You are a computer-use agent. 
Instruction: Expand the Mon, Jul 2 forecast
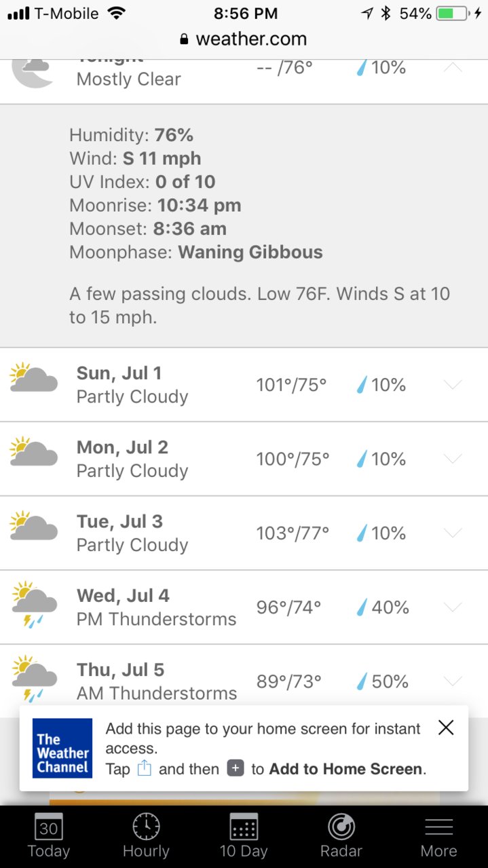click(x=453, y=459)
